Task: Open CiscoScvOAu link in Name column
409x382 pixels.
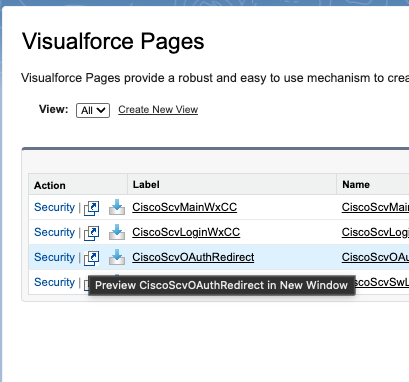Action: click(375, 257)
